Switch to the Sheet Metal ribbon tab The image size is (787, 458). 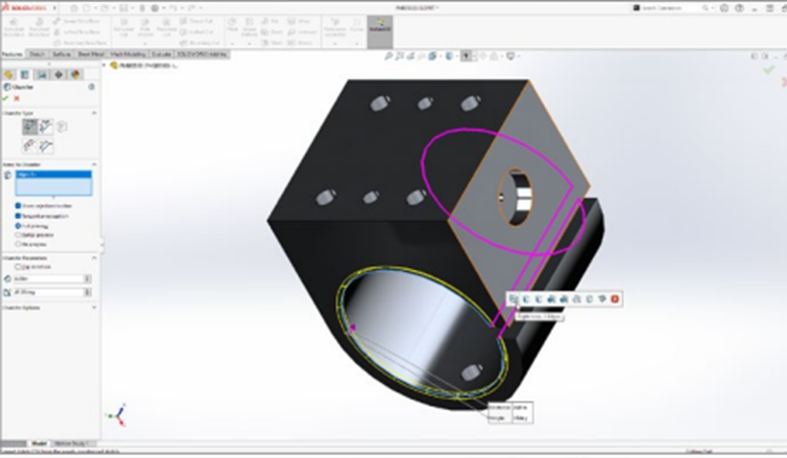pyautogui.click(x=91, y=54)
